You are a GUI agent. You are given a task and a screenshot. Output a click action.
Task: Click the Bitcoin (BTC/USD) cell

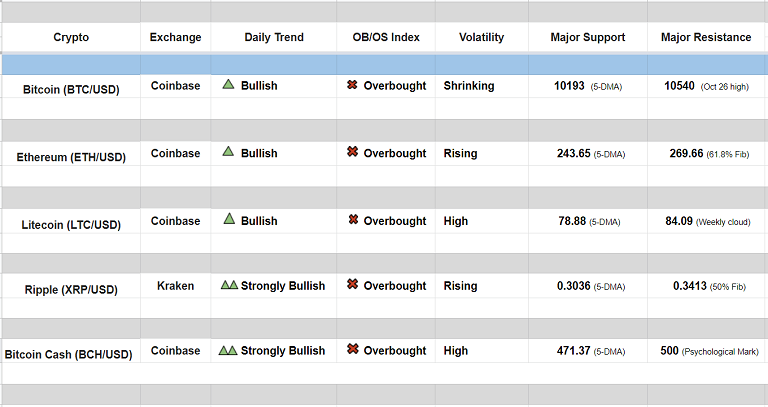[x=71, y=89]
